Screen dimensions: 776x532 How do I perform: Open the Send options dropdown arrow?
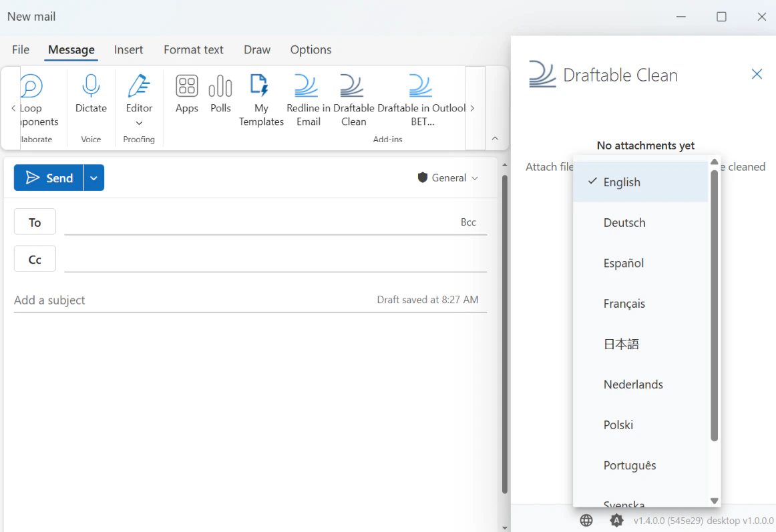94,178
